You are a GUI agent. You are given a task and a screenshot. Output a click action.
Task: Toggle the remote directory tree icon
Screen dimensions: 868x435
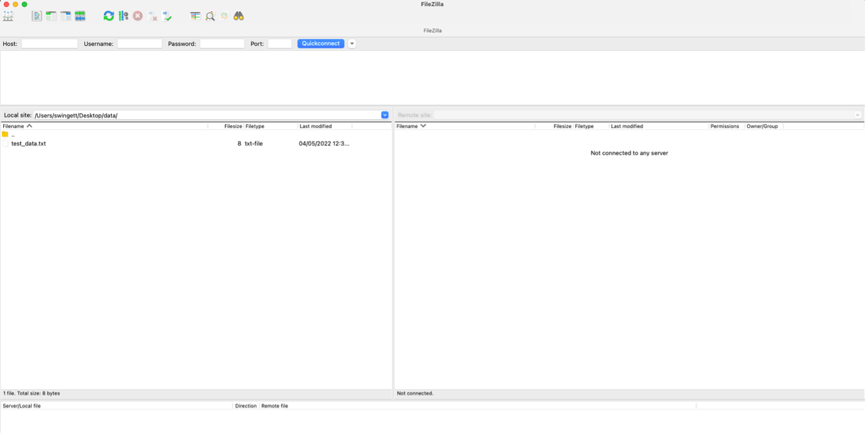[66, 16]
